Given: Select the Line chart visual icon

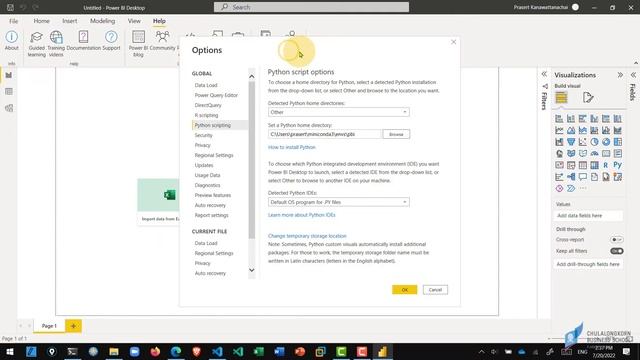Looking at the screenshot, I should click(x=559, y=130).
